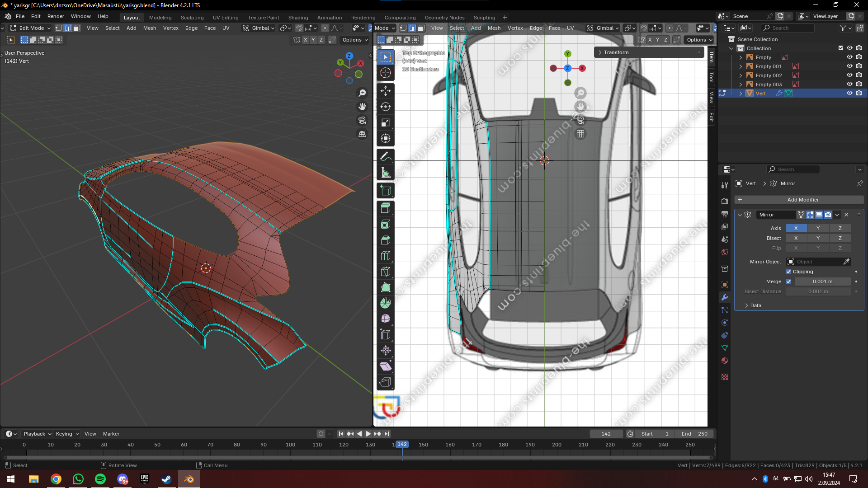Viewport: 868px width, 488px height.
Task: Expand the Data subpanel
Action: (x=752, y=305)
